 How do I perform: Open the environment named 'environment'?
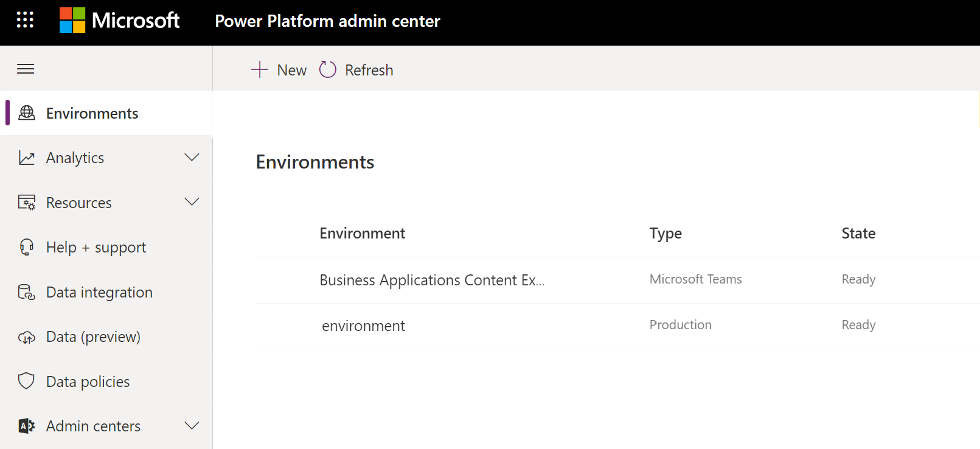[x=363, y=326]
